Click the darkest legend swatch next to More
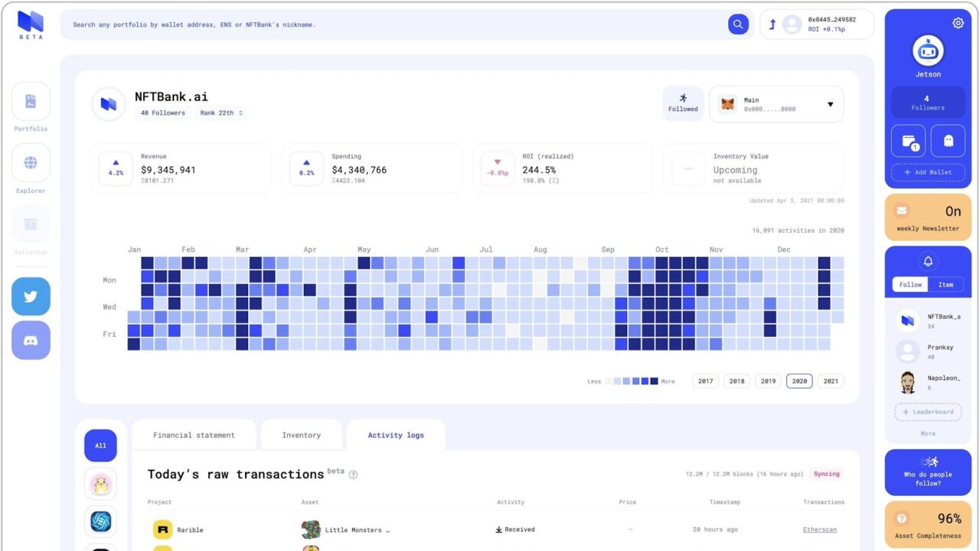This screenshot has height=551, width=980. pos(654,381)
